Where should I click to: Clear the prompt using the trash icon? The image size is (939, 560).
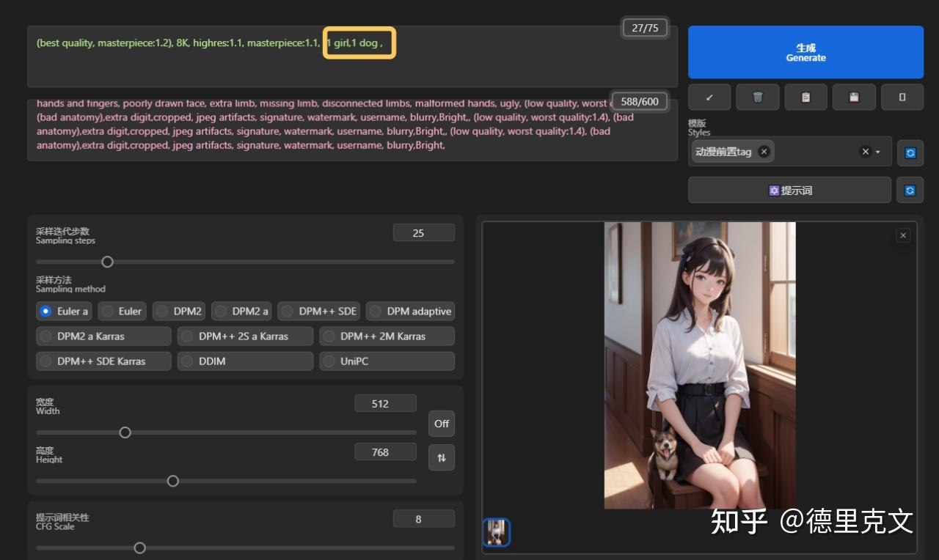[x=757, y=97]
